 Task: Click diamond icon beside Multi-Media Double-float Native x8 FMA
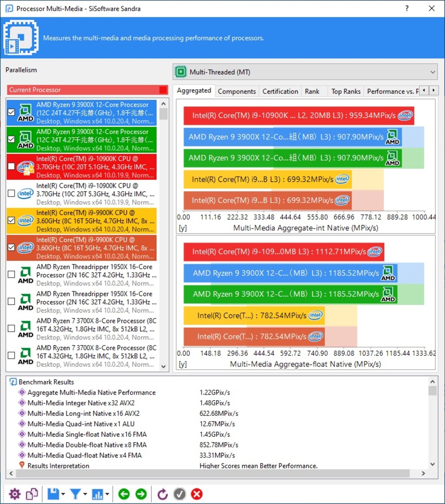pos(22,445)
